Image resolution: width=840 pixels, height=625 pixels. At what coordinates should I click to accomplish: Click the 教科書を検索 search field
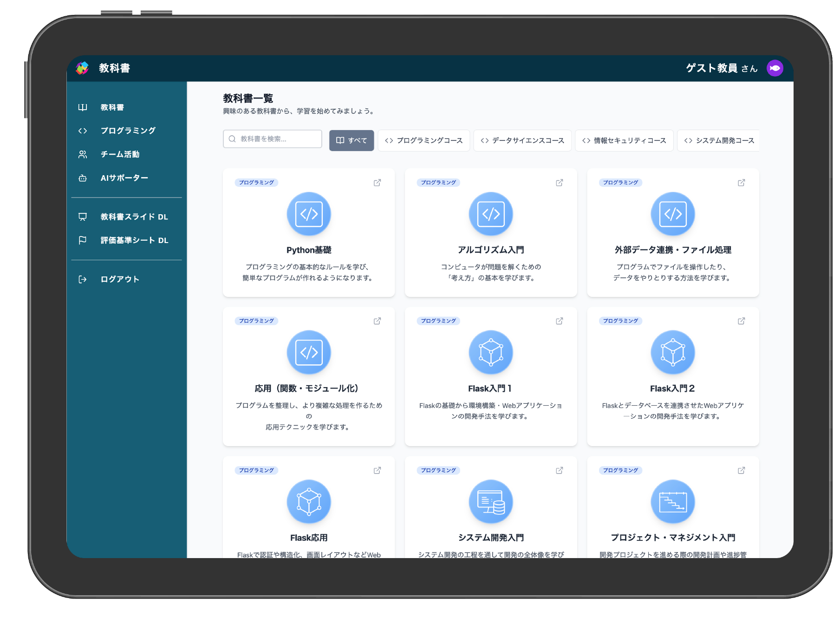(x=273, y=139)
